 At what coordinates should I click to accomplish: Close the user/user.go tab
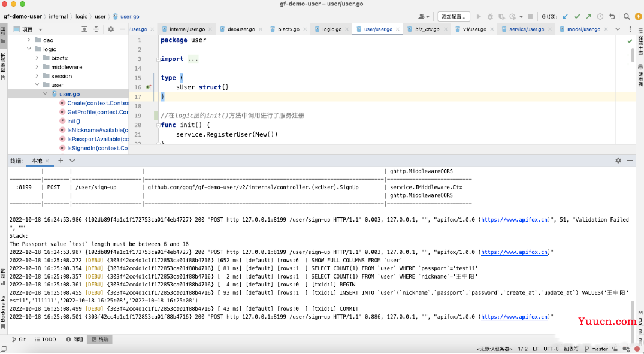[x=398, y=29]
